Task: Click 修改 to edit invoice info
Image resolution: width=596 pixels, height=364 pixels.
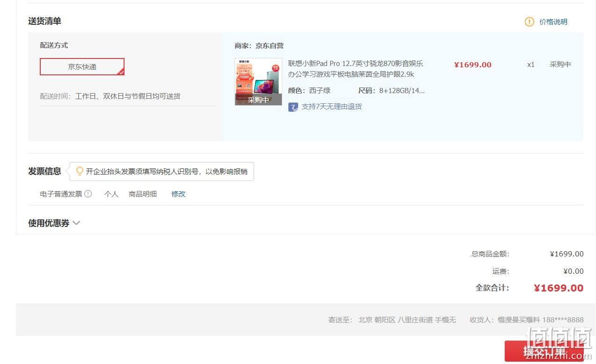Action: [178, 194]
